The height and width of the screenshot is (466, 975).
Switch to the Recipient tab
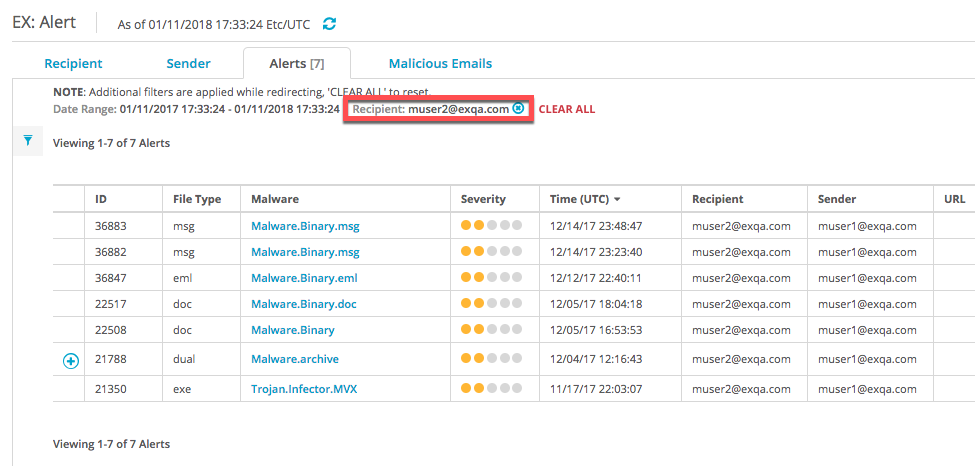point(73,63)
